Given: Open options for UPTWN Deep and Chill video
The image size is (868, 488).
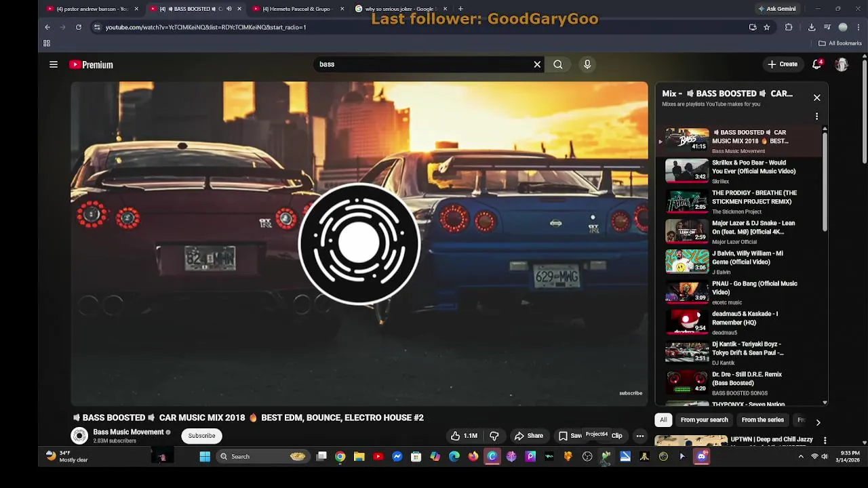Looking at the screenshot, I should point(825,441).
